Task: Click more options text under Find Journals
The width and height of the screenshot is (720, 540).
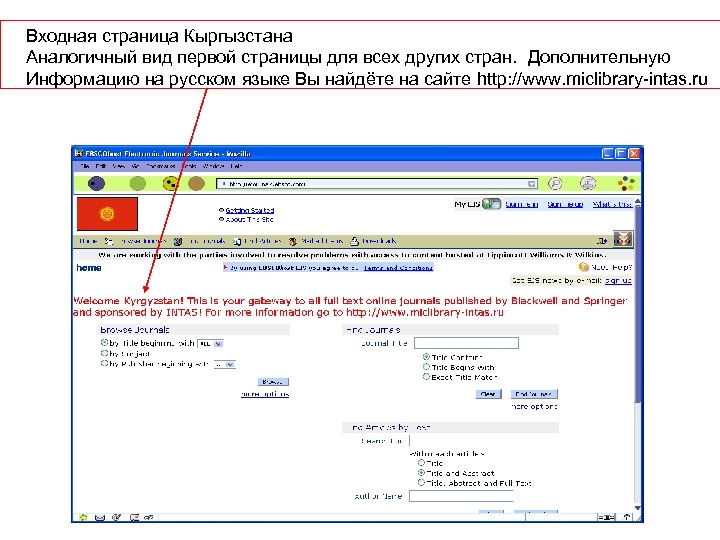Action: (x=534, y=406)
